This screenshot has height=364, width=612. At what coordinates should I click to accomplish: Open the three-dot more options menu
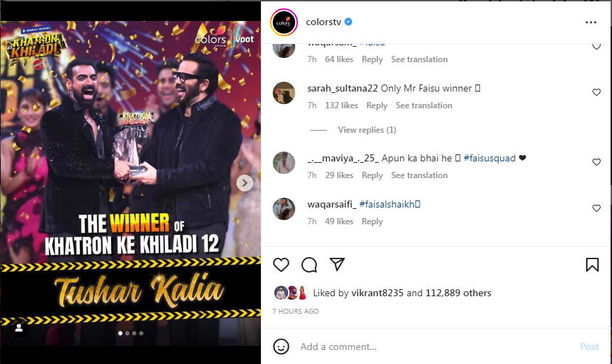tap(591, 22)
